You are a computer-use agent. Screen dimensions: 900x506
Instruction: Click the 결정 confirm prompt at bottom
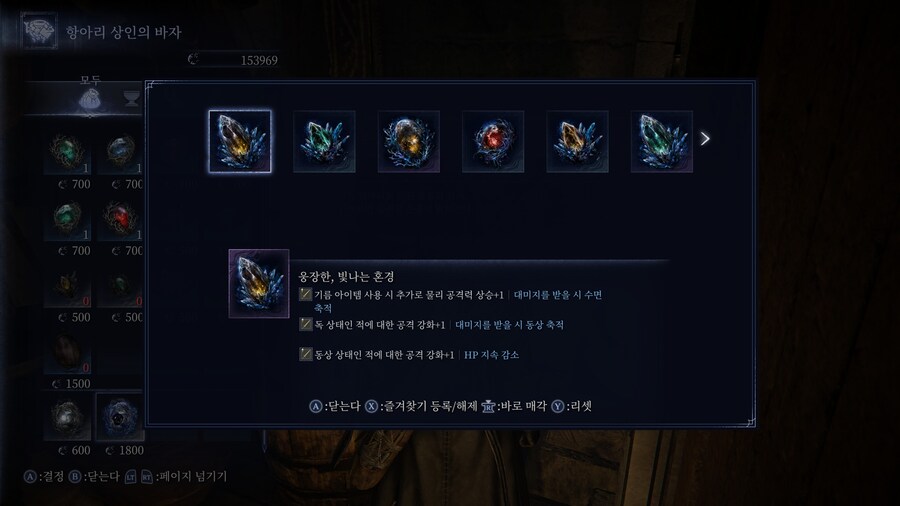point(44,477)
